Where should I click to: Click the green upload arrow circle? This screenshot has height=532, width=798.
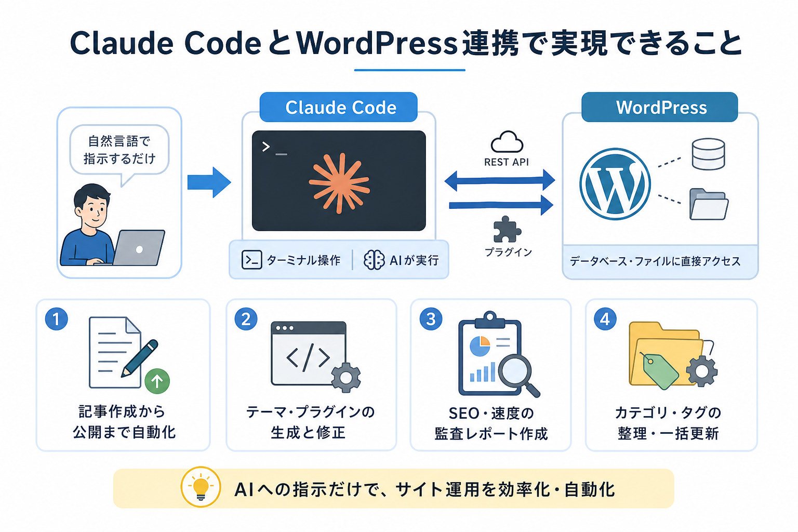(x=157, y=381)
